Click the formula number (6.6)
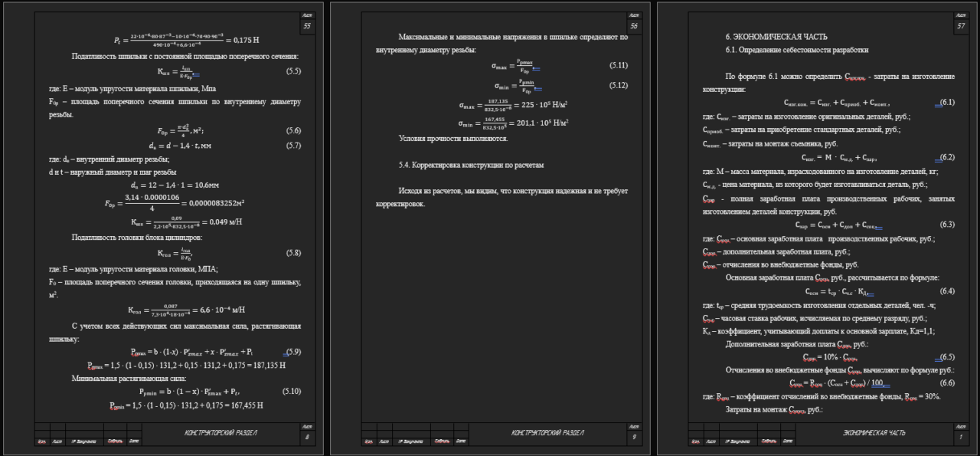Viewport: 980px width, 456px height. [947, 382]
